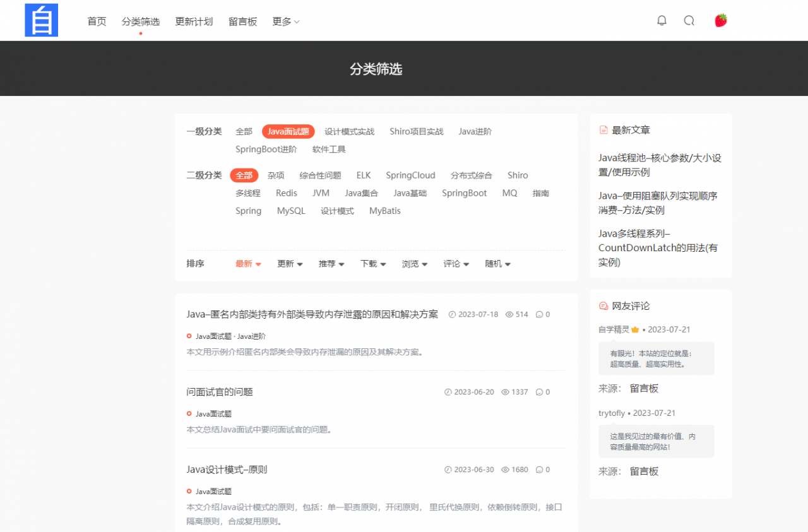Image resolution: width=808 pixels, height=532 pixels.
Task: Open the article 问面试官的问题
Action: point(218,391)
